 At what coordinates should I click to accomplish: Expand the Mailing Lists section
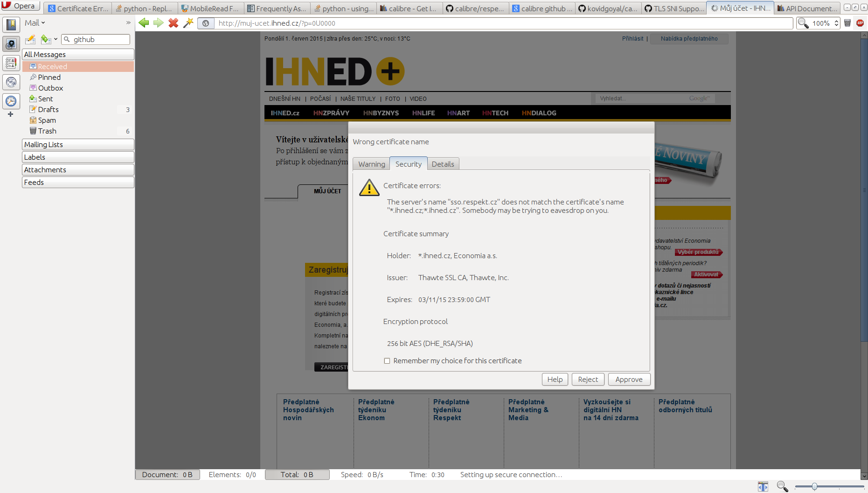click(78, 145)
